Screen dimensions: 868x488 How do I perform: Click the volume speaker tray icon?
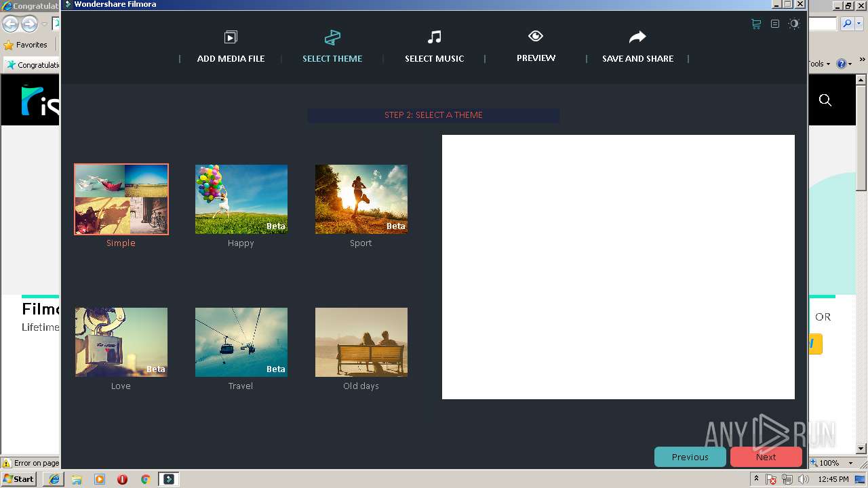[804, 479]
